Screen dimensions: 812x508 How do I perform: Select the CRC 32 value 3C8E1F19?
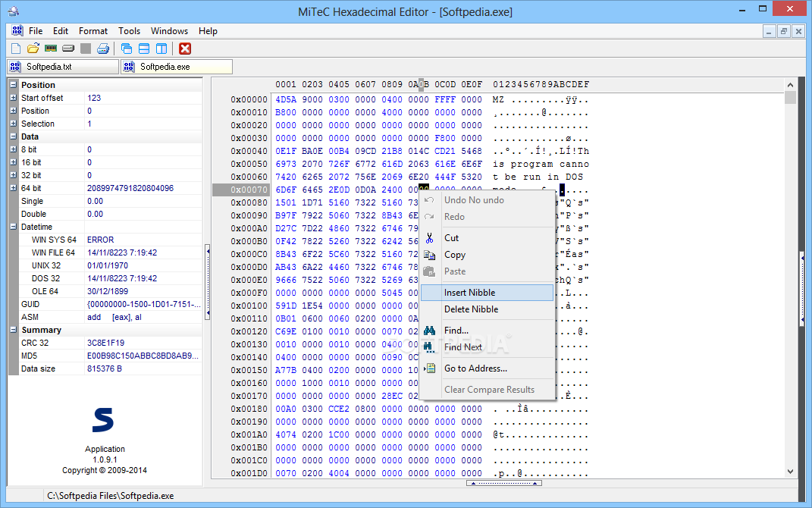[105, 343]
